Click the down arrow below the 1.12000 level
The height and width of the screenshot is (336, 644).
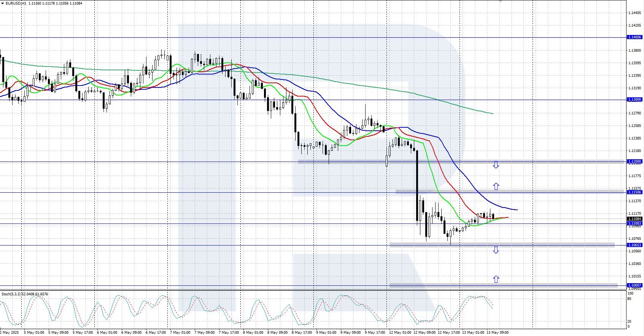tap(496, 165)
